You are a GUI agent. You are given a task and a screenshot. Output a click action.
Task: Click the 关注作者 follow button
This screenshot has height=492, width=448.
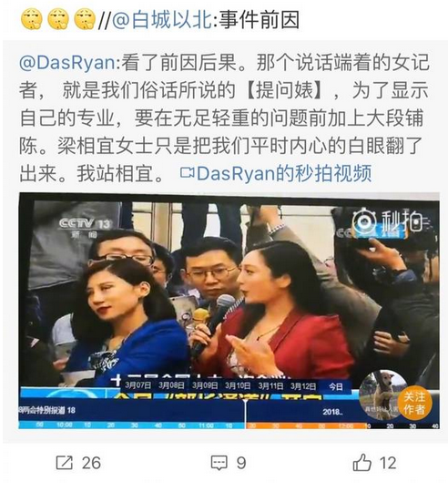414,403
